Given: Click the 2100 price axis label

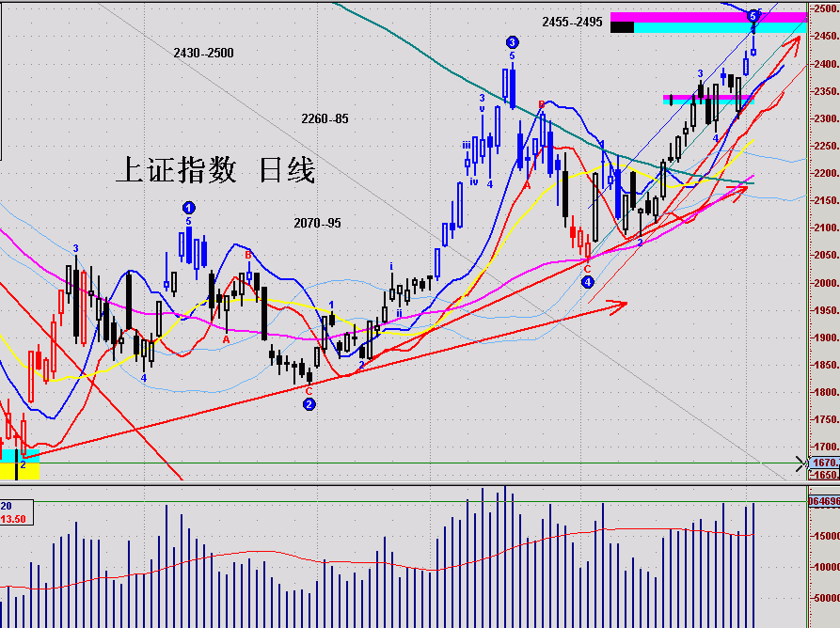Looking at the screenshot, I should coord(827,228).
